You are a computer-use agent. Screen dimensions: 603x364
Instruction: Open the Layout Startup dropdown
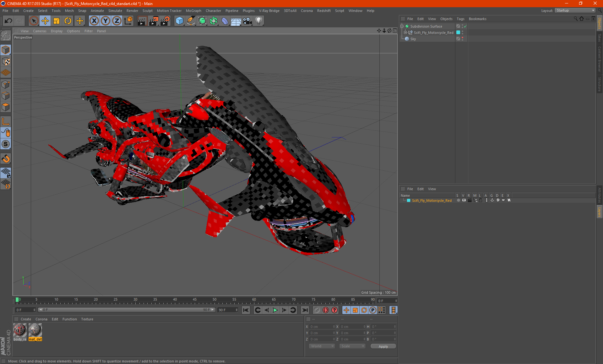coord(575,11)
